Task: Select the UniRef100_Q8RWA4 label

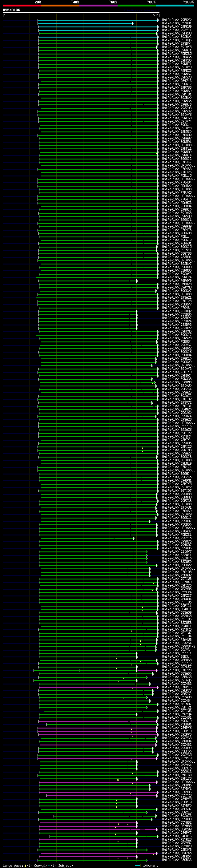Action: tap(177, 599)
